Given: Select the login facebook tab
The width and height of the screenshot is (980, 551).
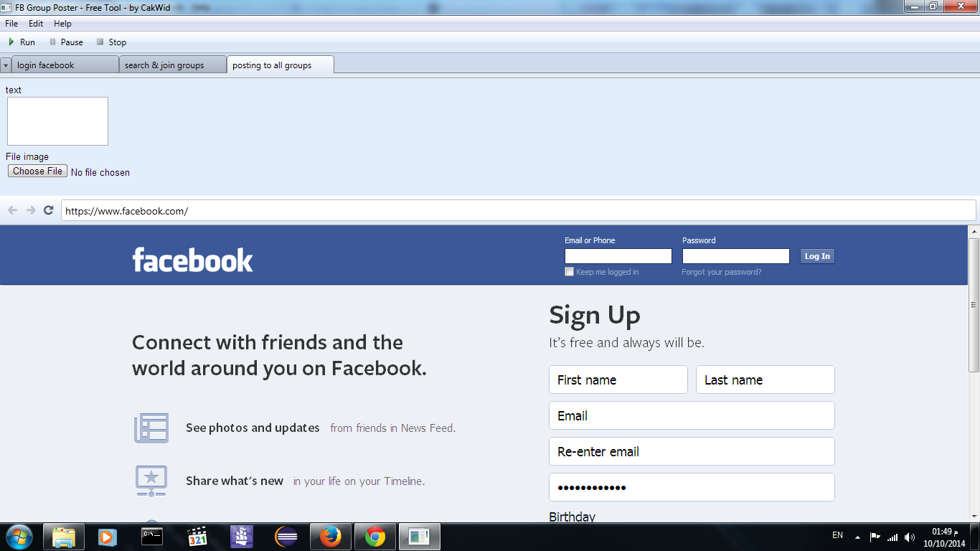Looking at the screenshot, I should (x=65, y=65).
